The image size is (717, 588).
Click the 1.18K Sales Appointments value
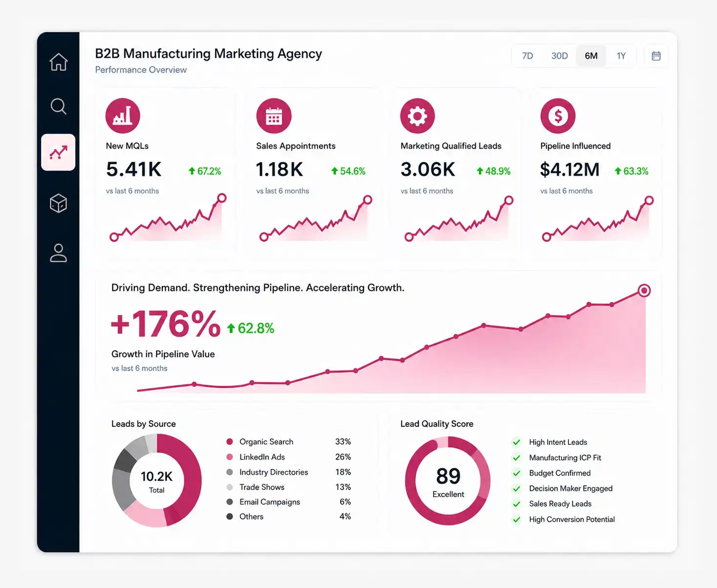click(279, 169)
